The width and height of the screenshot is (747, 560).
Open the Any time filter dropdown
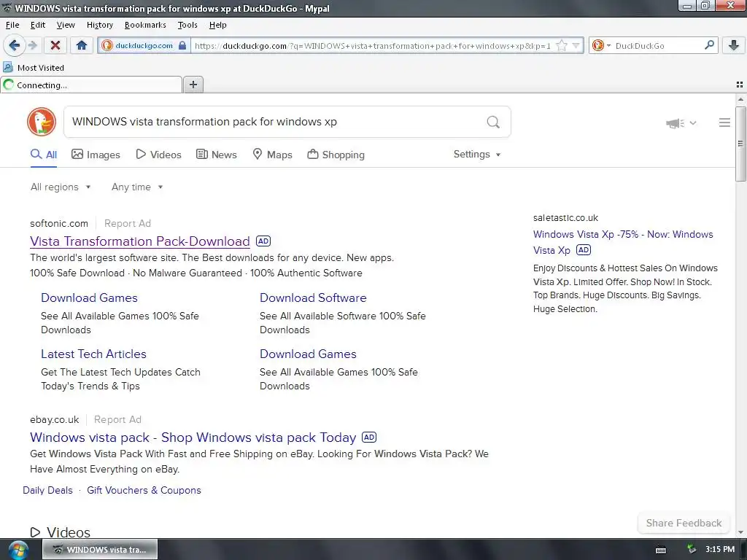[137, 187]
